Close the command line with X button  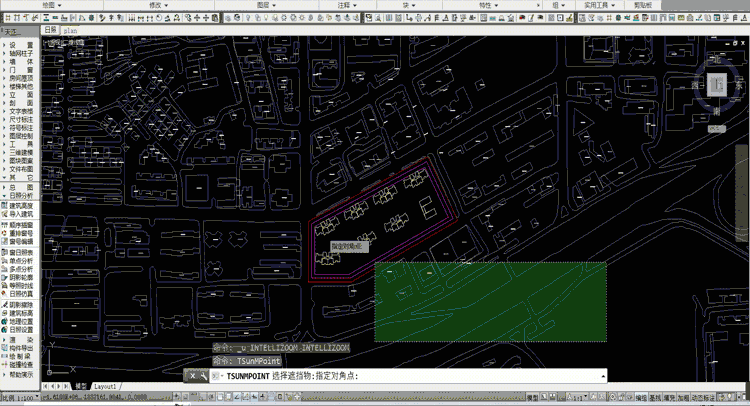click(192, 376)
